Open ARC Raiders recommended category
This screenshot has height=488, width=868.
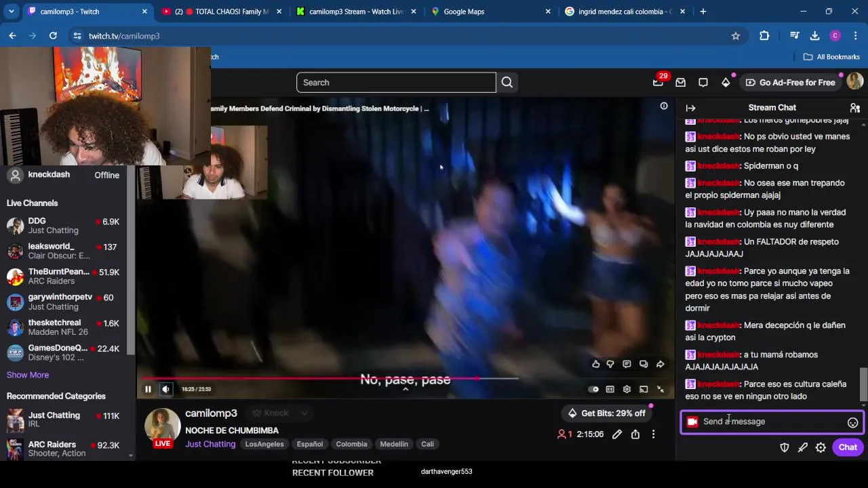(63, 449)
